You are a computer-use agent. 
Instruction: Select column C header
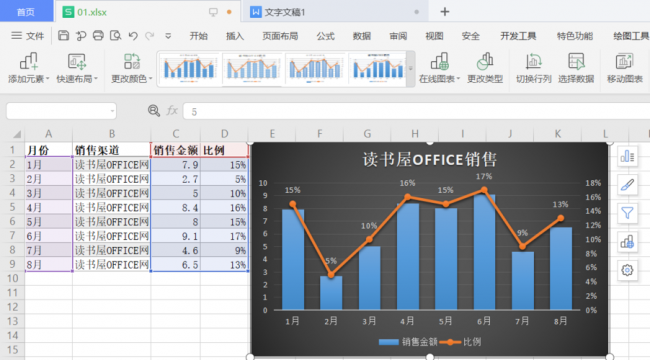tap(175, 134)
